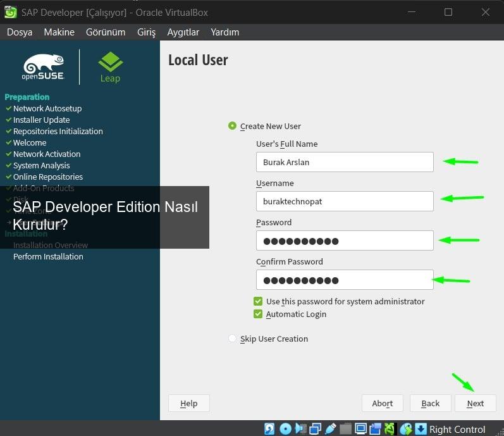Screen dimensions: 504x436
Task: Uncheck Use this password for system administrator
Action: (x=258, y=302)
